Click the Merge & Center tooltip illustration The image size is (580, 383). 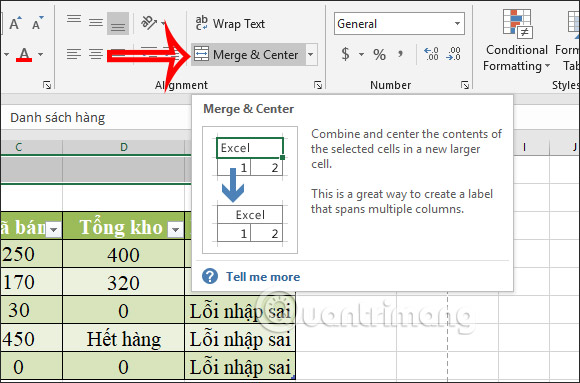click(x=250, y=190)
